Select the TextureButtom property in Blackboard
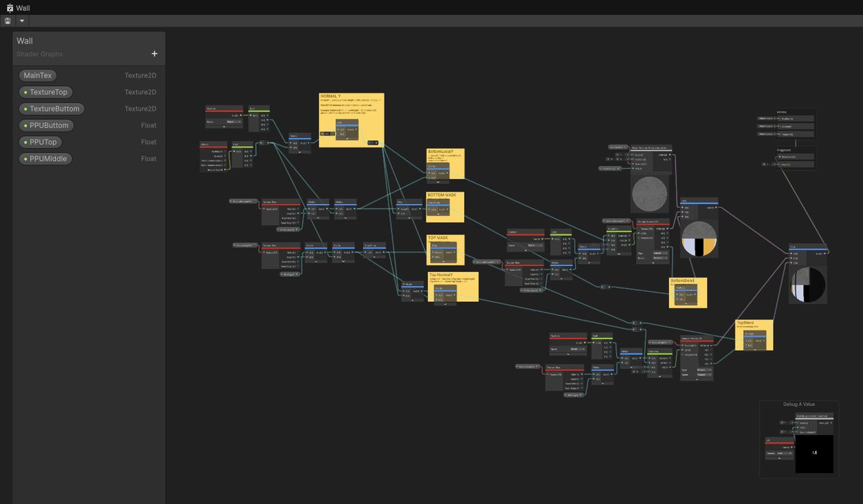The height and width of the screenshot is (504, 863). [52, 109]
